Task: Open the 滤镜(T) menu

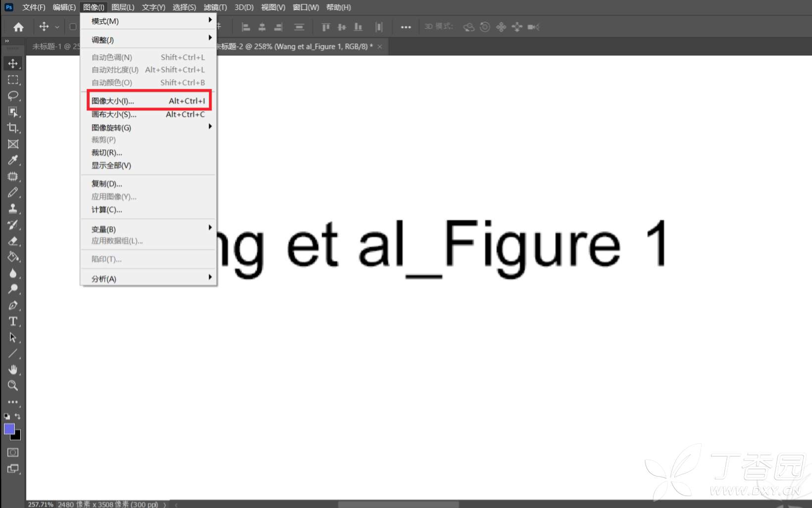Action: click(x=215, y=7)
